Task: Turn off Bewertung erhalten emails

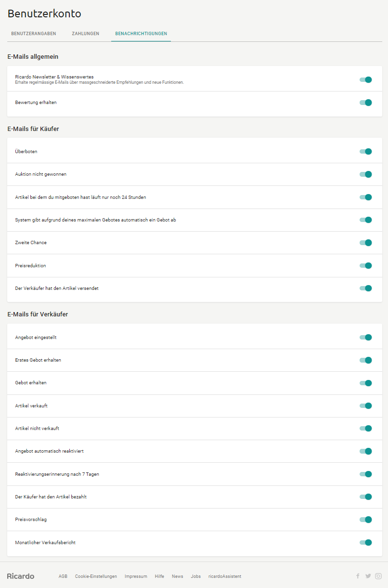Action: point(366,103)
